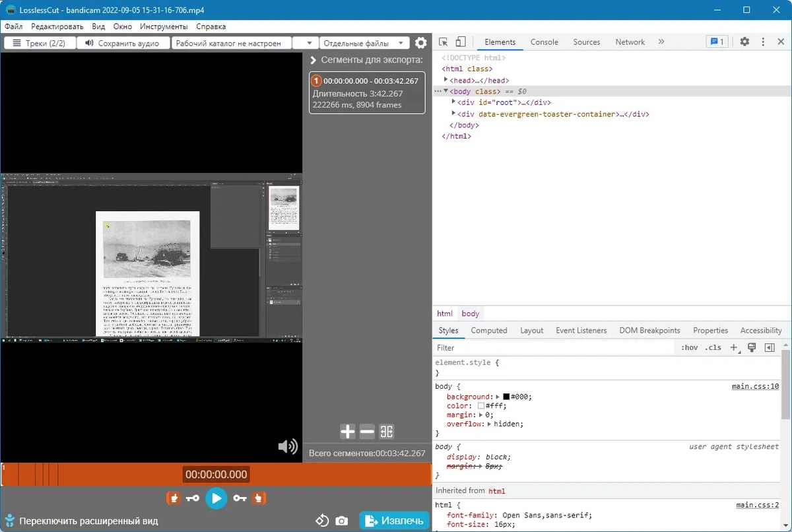
Task: Capture a snapshot with the camera icon
Action: (341, 521)
